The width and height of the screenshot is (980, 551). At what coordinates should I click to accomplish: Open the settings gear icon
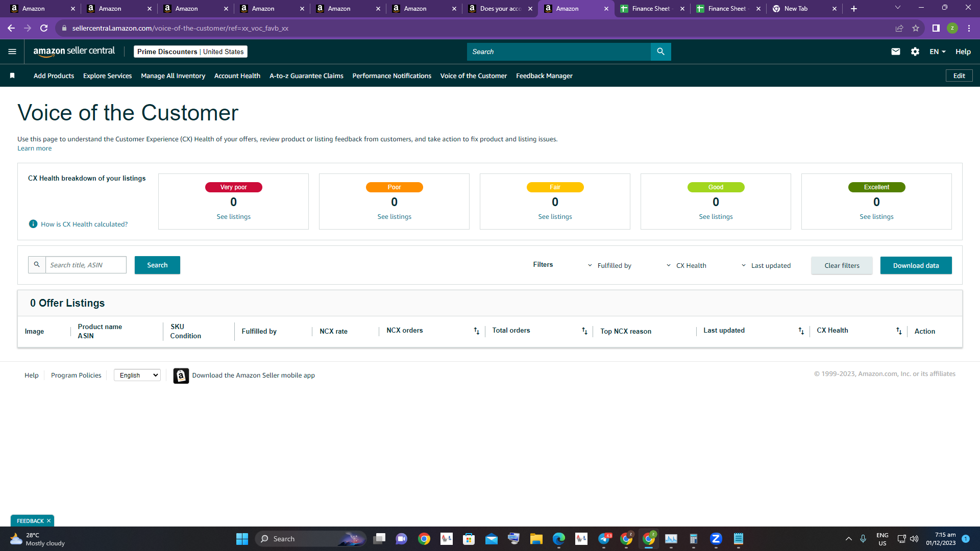click(x=915, y=52)
